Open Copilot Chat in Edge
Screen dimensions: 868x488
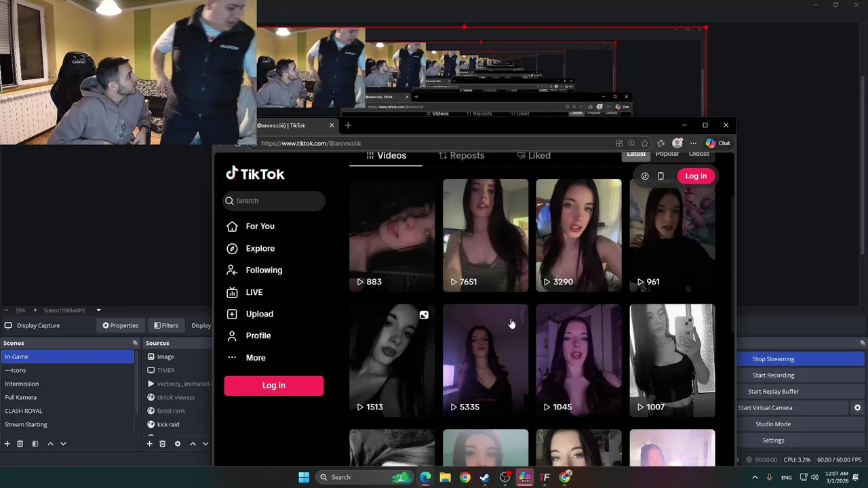click(x=717, y=144)
